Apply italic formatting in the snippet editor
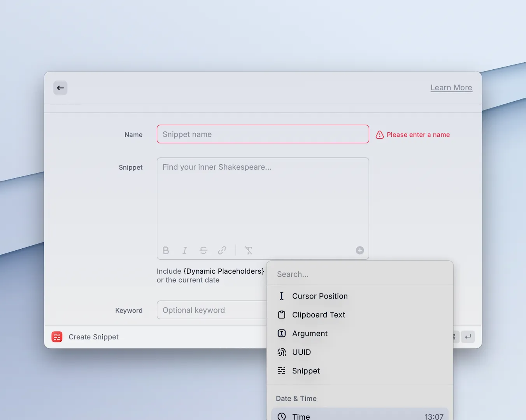This screenshot has height=420, width=526. 184,250
